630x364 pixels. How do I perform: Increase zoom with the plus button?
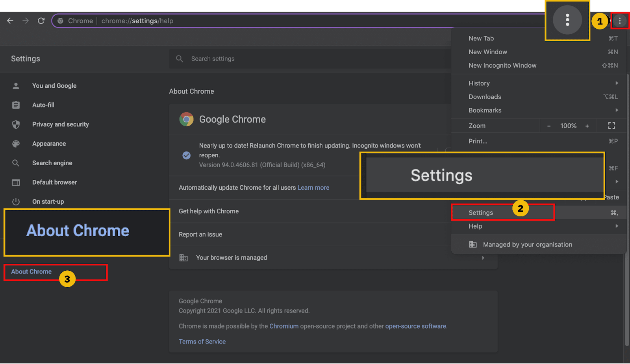(x=587, y=126)
